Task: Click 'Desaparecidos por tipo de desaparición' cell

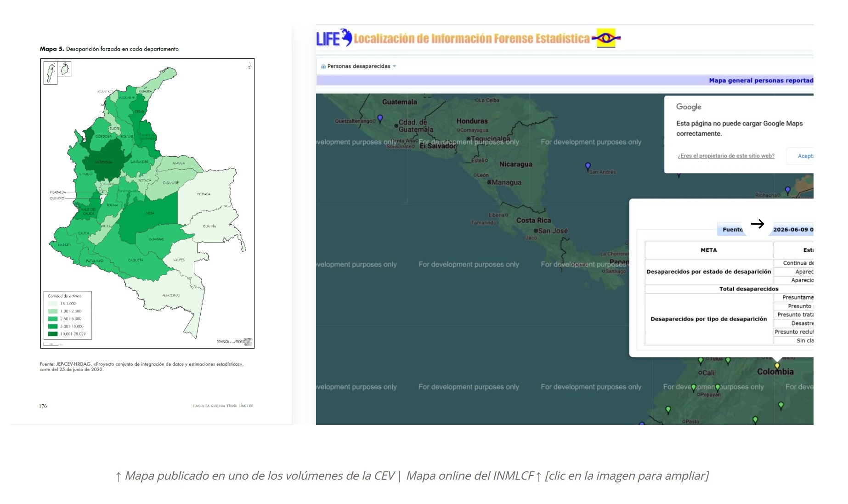Action: point(709,319)
